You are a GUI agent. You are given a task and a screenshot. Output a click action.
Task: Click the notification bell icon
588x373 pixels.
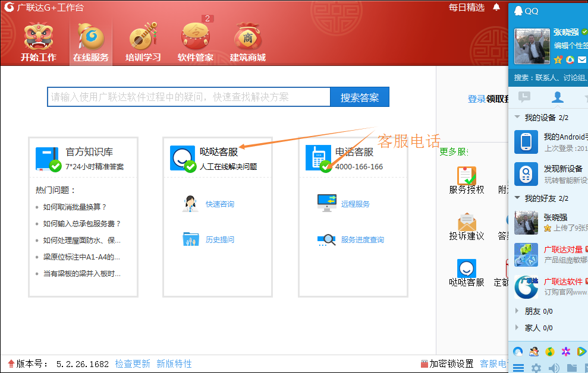(496, 7)
